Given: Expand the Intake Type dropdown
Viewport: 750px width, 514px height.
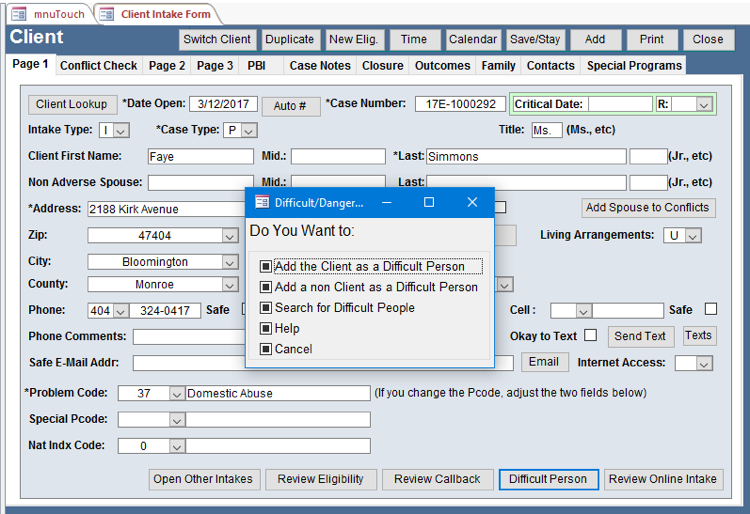Looking at the screenshot, I should click(x=121, y=131).
